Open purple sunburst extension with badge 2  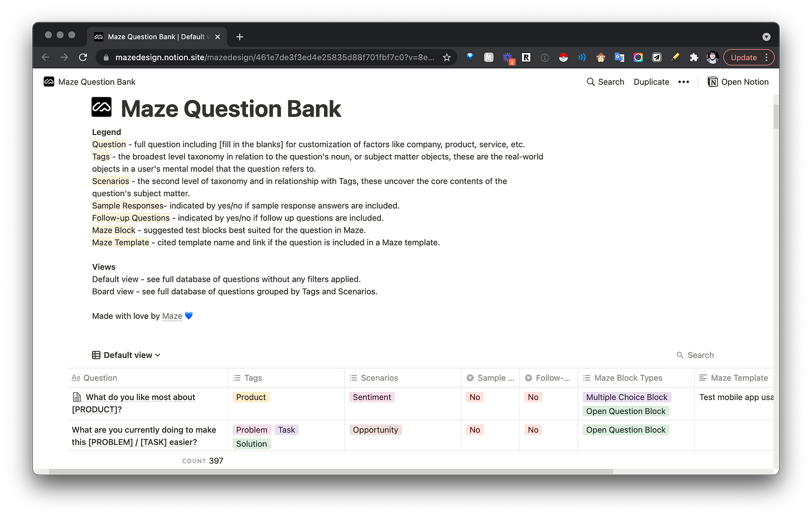point(508,58)
